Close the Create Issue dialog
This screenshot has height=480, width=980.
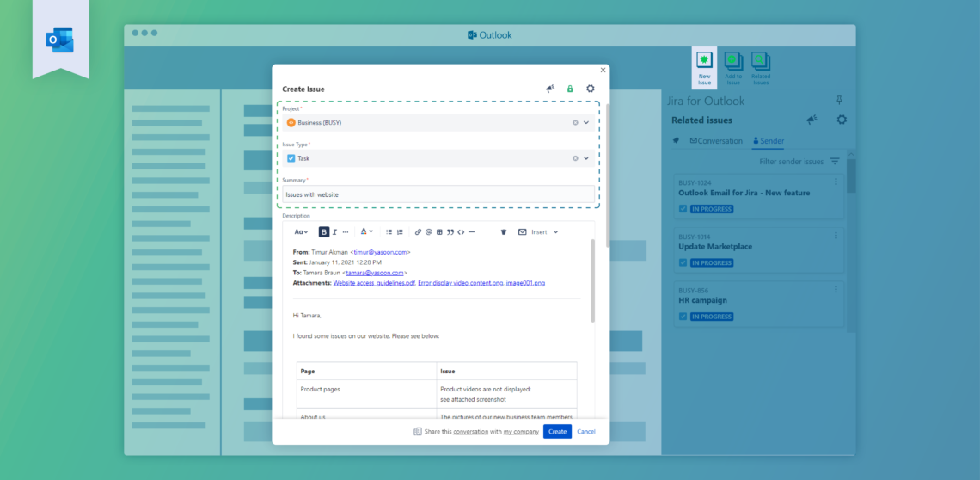click(x=603, y=70)
